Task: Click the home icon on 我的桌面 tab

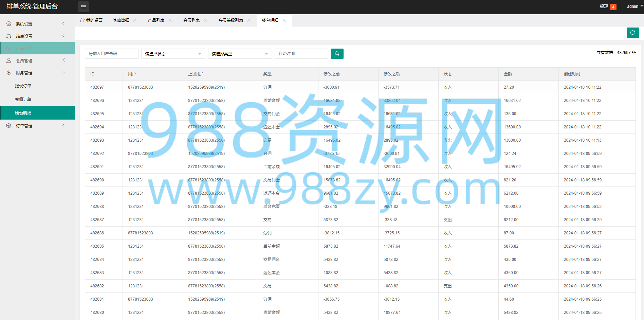Action: click(82, 20)
